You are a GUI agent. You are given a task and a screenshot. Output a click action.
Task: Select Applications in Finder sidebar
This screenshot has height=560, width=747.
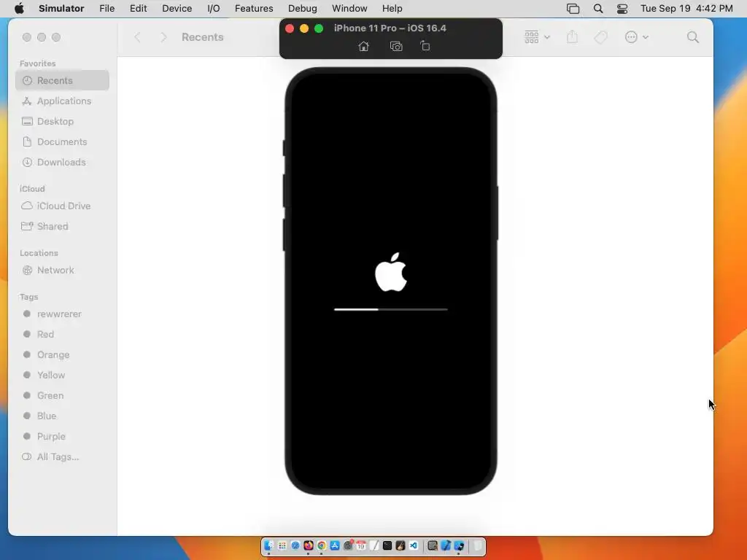[x=62, y=101]
